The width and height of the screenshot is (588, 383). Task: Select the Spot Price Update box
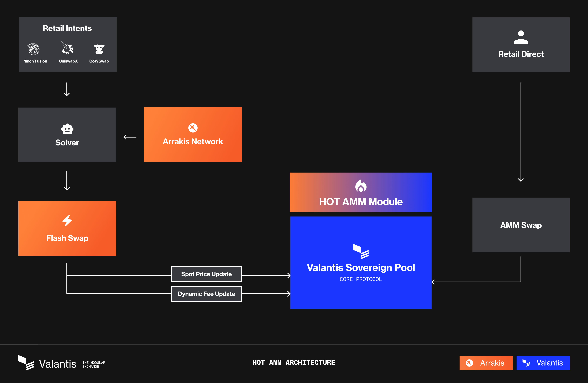[x=207, y=274]
